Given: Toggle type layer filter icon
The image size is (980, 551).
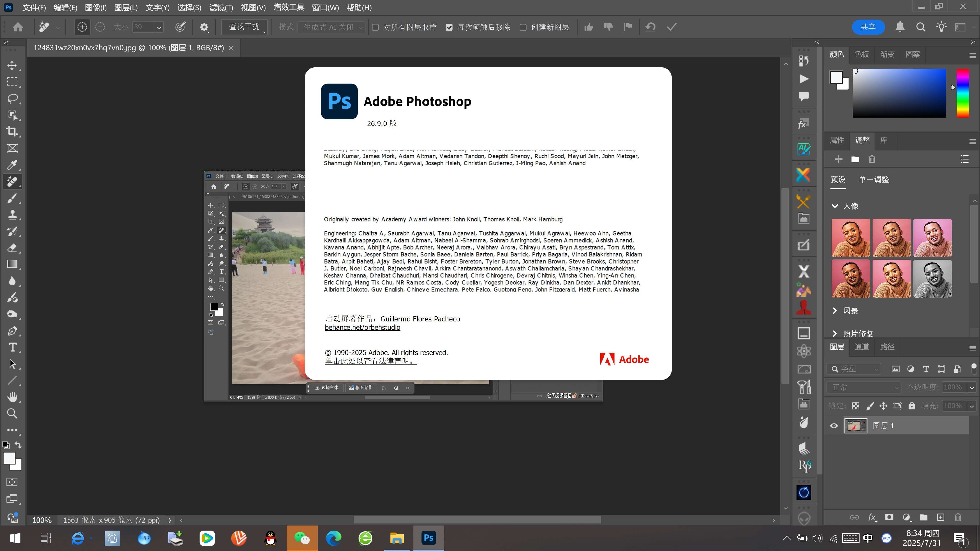Looking at the screenshot, I should pyautogui.click(x=926, y=369).
